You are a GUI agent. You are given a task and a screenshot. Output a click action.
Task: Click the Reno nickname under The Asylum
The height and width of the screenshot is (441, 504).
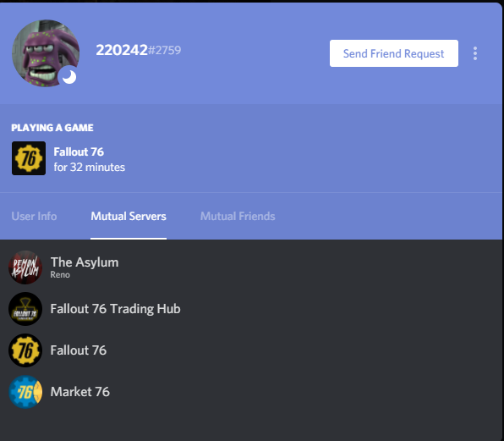pos(60,275)
